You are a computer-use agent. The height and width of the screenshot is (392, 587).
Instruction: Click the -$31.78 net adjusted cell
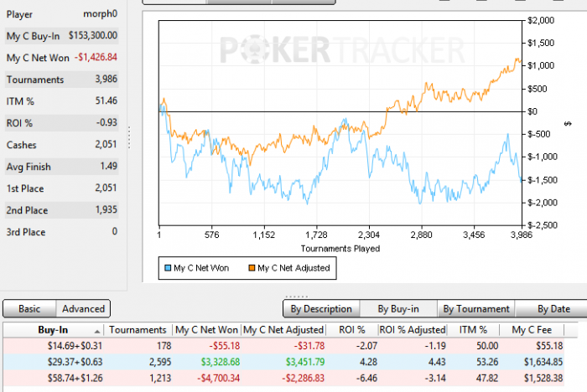[309, 346]
